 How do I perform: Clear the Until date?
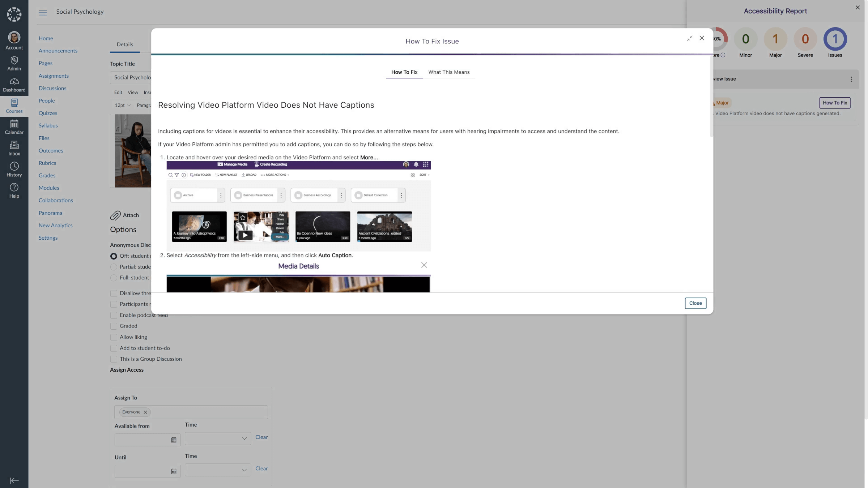(261, 469)
